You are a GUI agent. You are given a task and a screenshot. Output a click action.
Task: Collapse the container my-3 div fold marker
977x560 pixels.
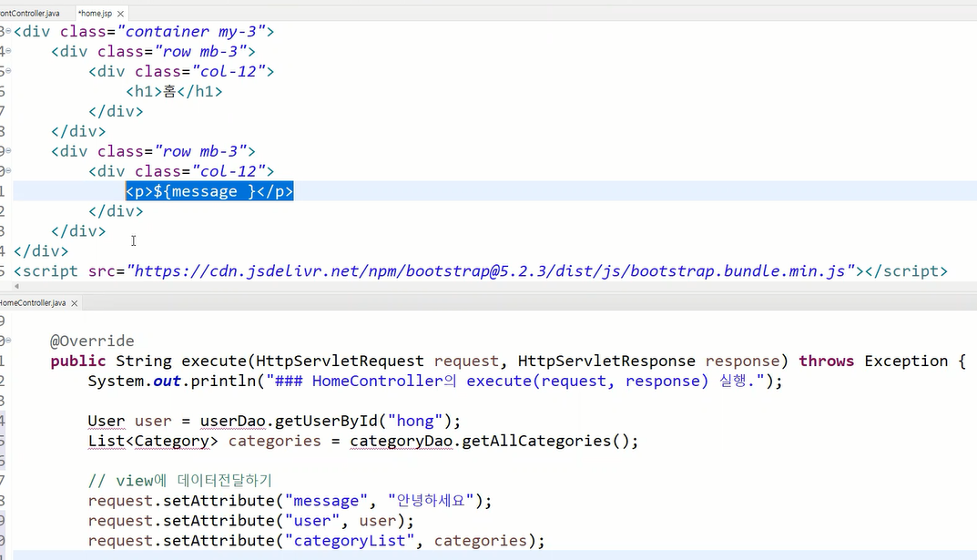tap(8, 31)
